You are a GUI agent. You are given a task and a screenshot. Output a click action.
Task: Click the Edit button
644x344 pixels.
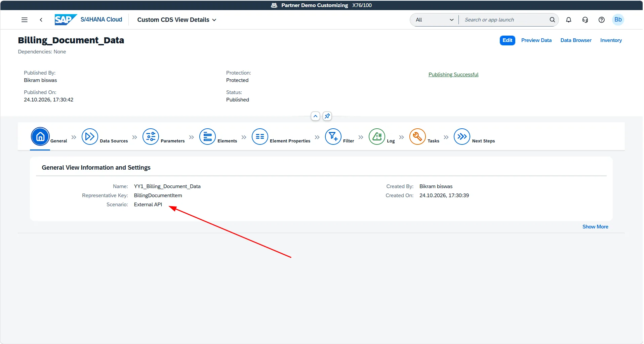click(507, 40)
